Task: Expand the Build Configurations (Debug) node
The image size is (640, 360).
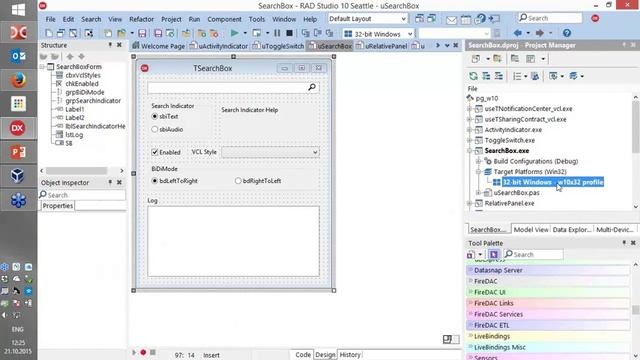Action: (x=479, y=161)
